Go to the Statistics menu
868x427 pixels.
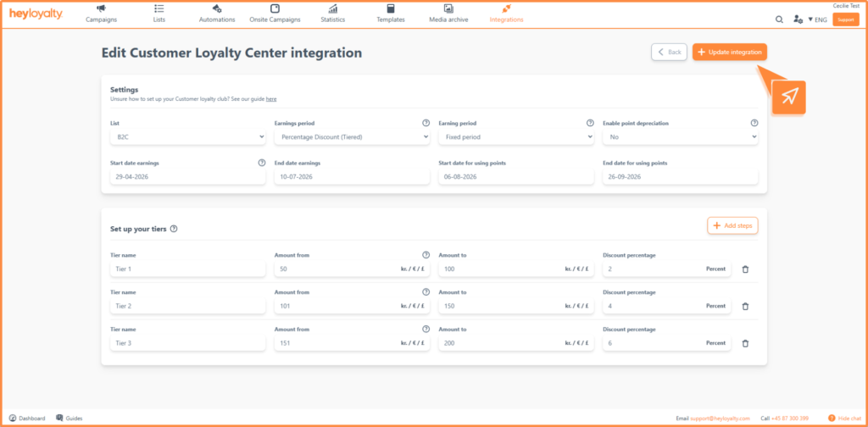click(332, 14)
